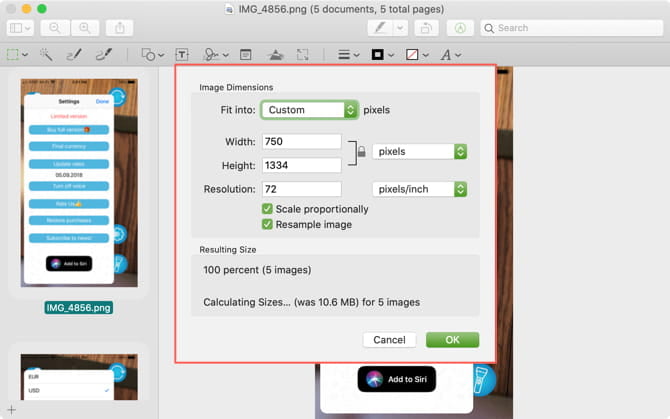Select the Adjust Size icon in toolbar
670x419 pixels.
click(303, 55)
